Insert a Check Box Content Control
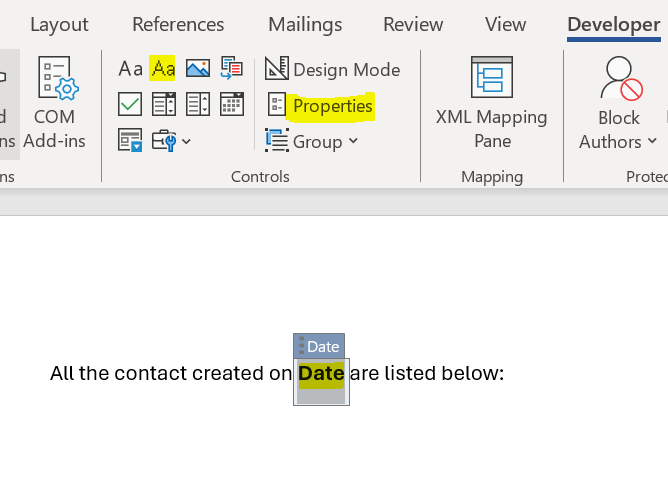This screenshot has height=487, width=668. (130, 104)
